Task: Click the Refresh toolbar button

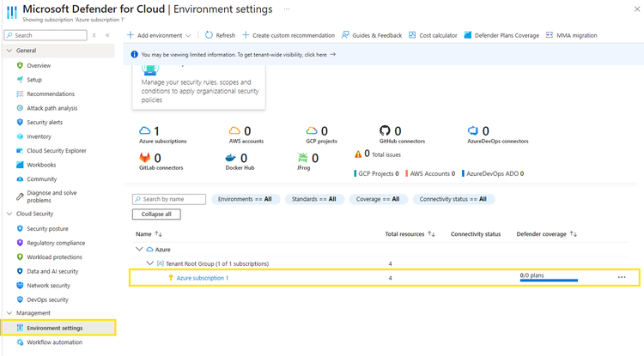Action: pyautogui.click(x=220, y=35)
